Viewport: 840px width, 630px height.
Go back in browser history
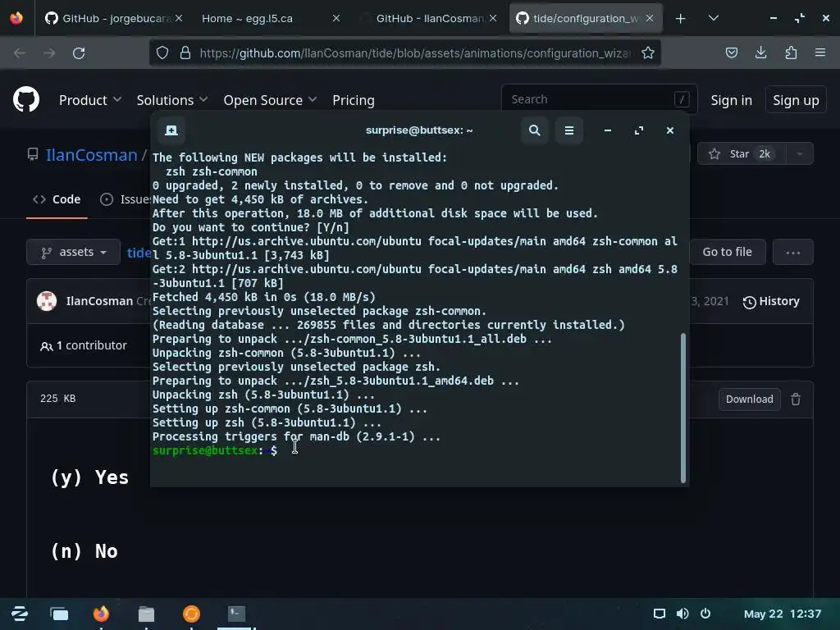20,53
